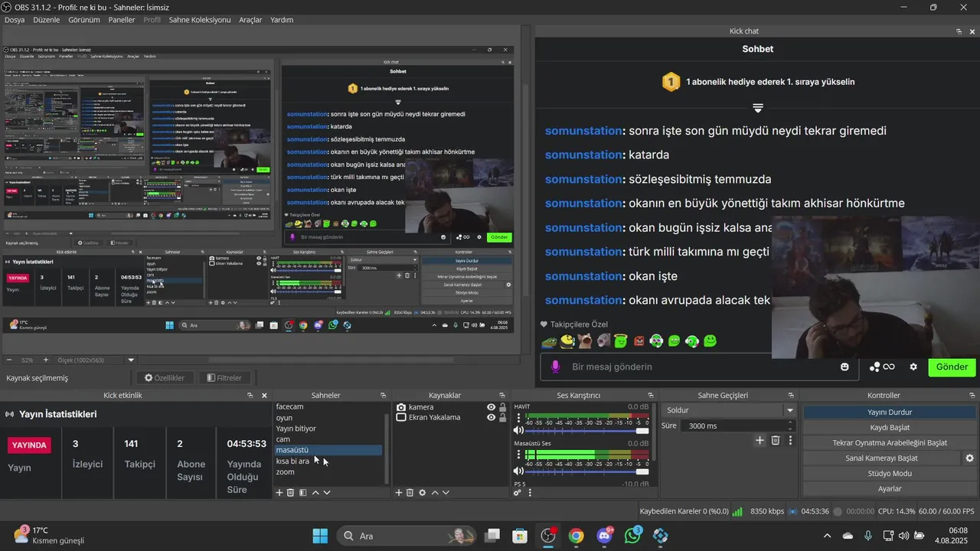Remove scene transition with trash icon
980x551 pixels.
[776, 440]
